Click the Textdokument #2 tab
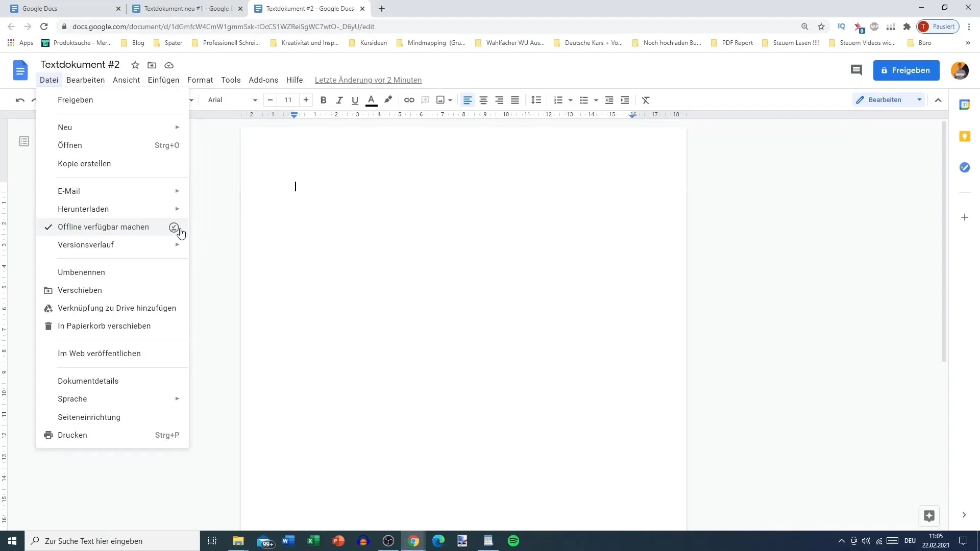 310,8
